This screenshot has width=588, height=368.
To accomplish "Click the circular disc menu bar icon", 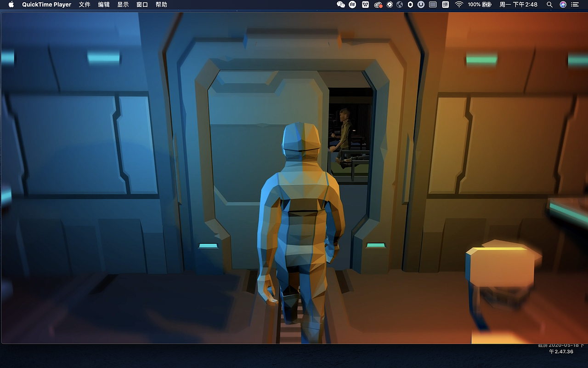I will coord(390,5).
